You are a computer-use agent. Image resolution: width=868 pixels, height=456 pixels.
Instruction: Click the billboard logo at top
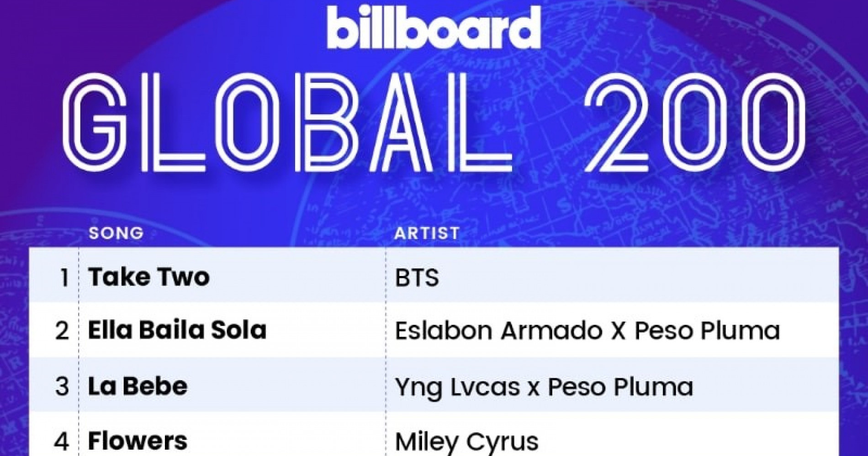(434, 28)
